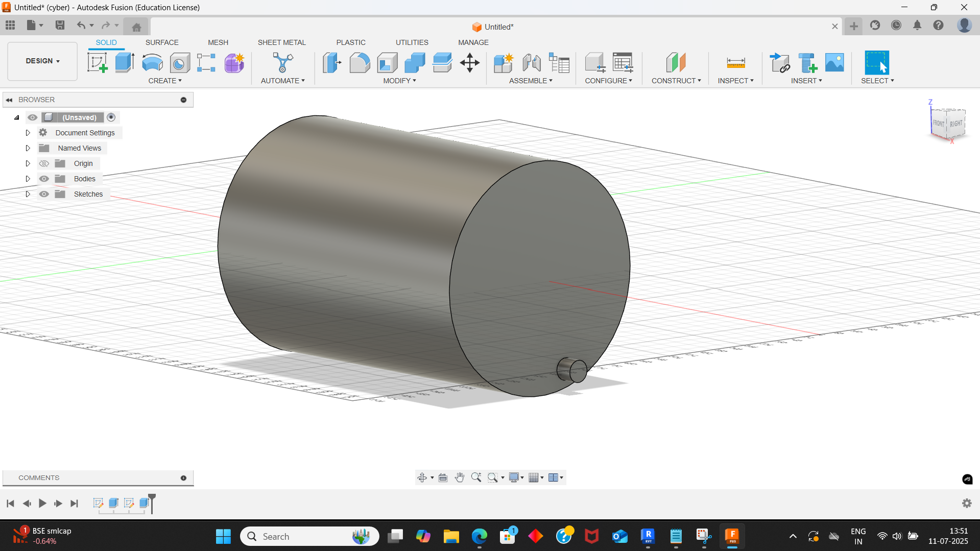The image size is (980, 551).
Task: Show the hidden Origin folder
Action: pyautogui.click(x=44, y=163)
